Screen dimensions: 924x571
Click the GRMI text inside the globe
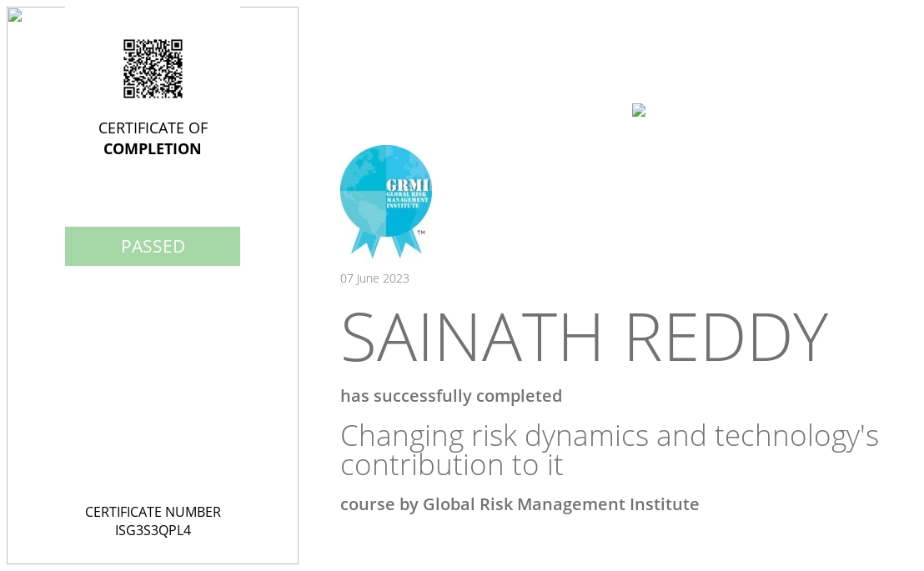tap(408, 185)
